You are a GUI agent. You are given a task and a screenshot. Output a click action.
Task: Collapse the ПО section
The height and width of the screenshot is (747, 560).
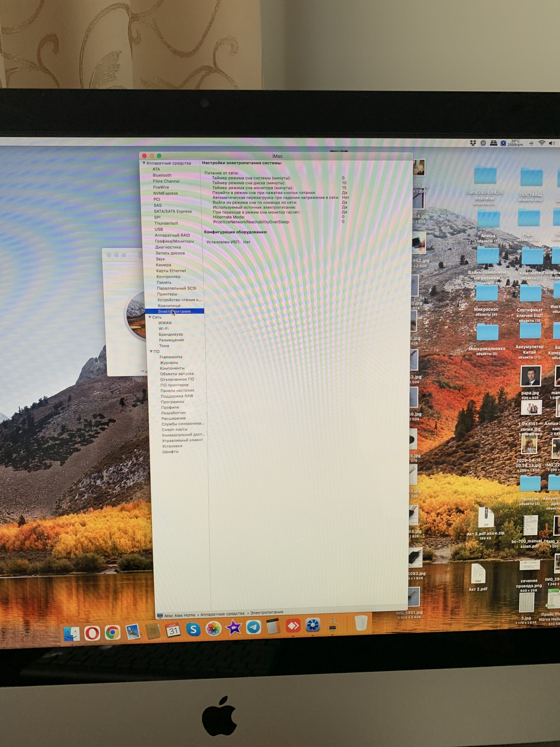151,351
